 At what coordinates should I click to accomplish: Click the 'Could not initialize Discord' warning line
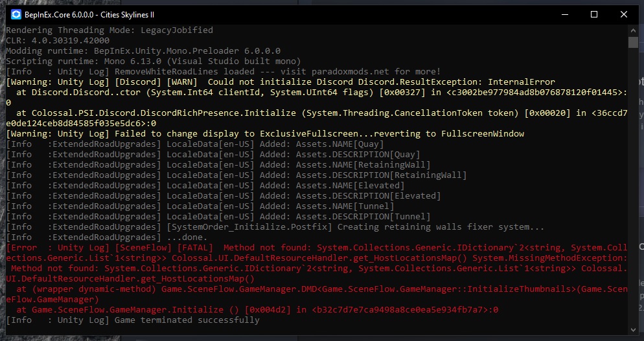280,82
